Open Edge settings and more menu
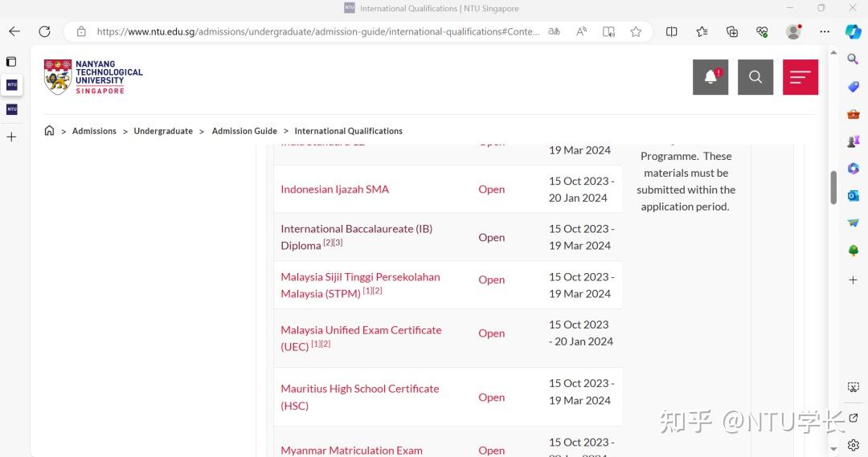 (x=825, y=31)
